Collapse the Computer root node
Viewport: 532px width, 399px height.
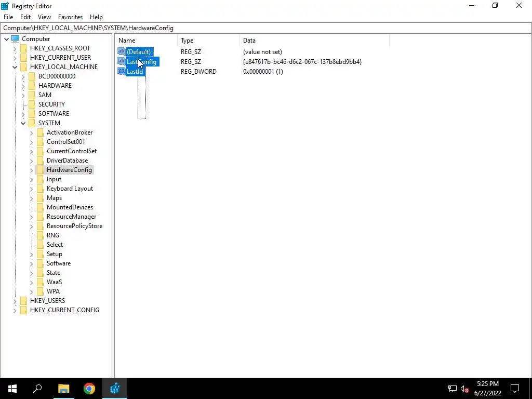(6, 39)
